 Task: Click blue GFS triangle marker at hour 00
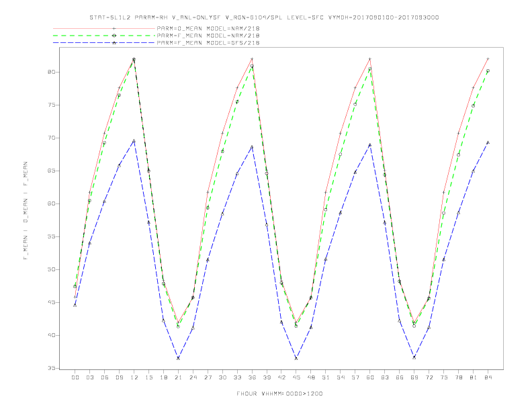pos(75,305)
